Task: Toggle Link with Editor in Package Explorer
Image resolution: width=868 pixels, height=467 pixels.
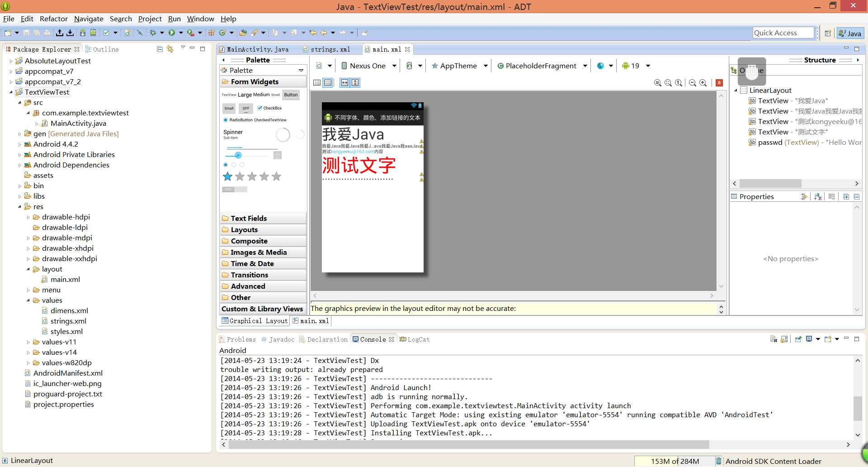Action: [170, 49]
